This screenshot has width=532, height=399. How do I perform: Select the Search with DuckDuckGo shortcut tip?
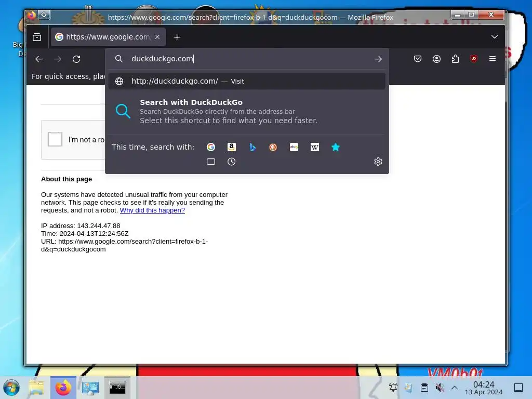[247, 111]
